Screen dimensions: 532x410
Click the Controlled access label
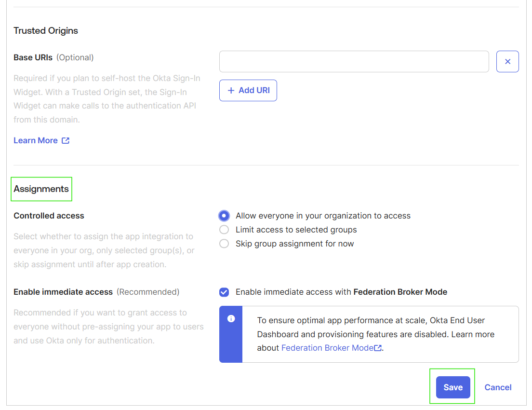tap(49, 216)
